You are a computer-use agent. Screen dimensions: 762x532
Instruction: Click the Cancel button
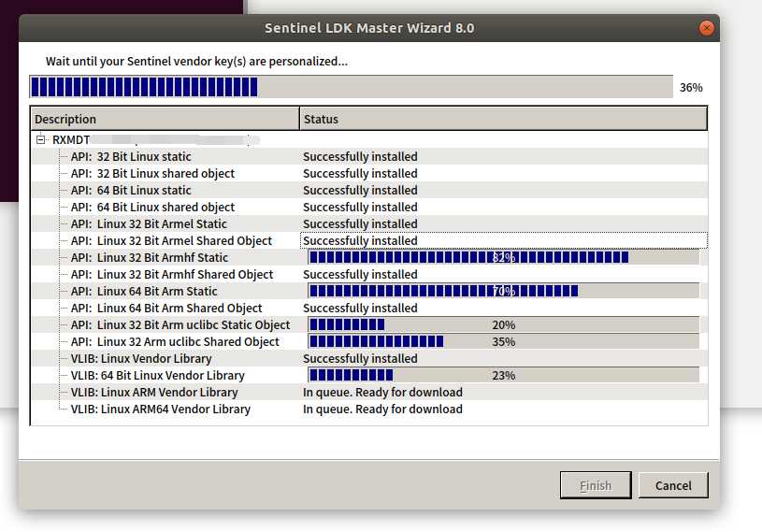(673, 485)
